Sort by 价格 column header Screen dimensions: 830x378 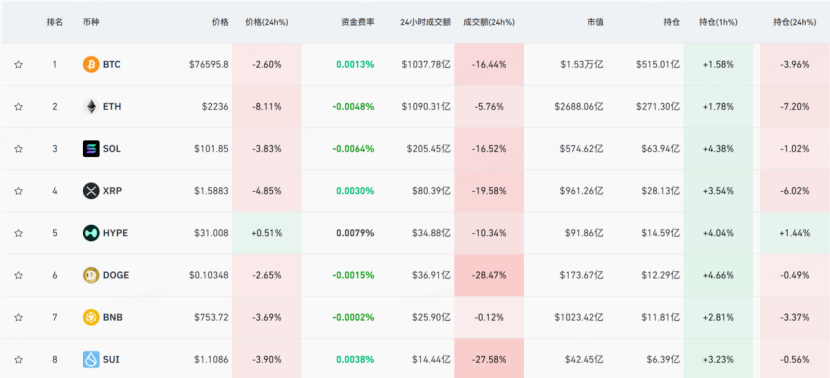point(221,22)
